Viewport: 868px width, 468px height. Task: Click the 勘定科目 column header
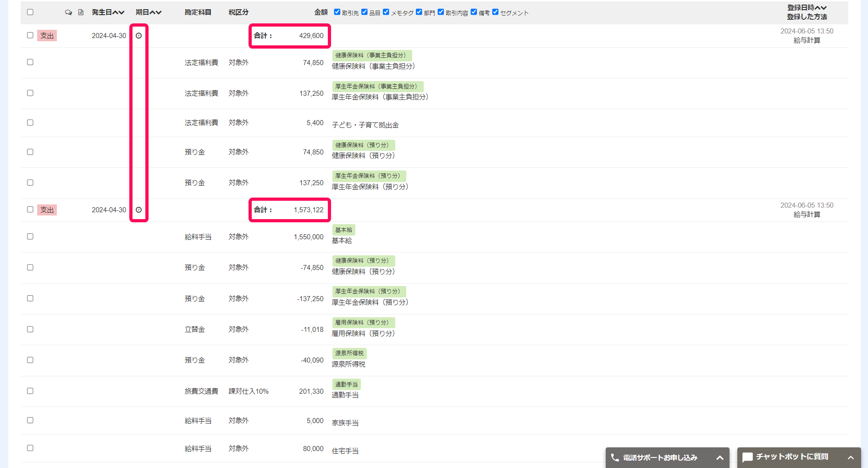click(x=198, y=12)
